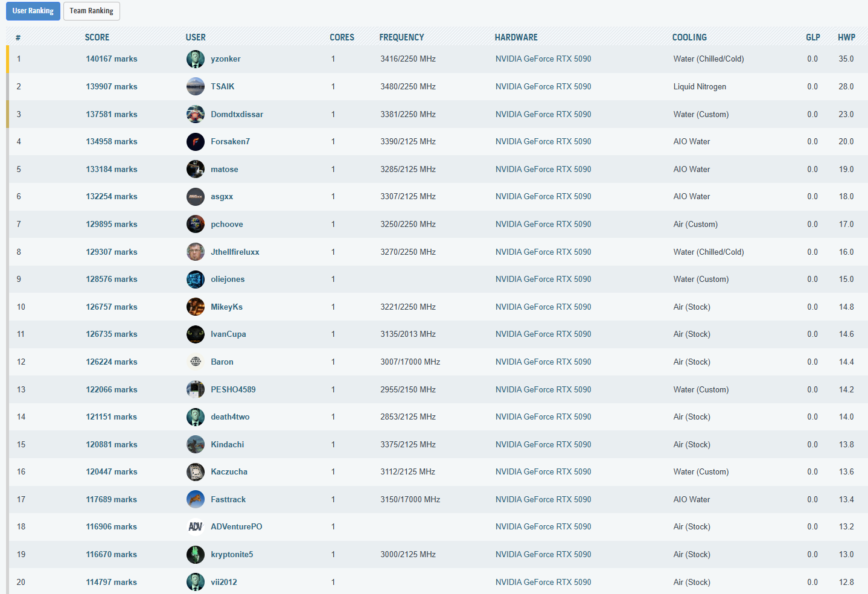Click yzonker's avatar icon in first row
This screenshot has height=594, width=868.
point(195,59)
